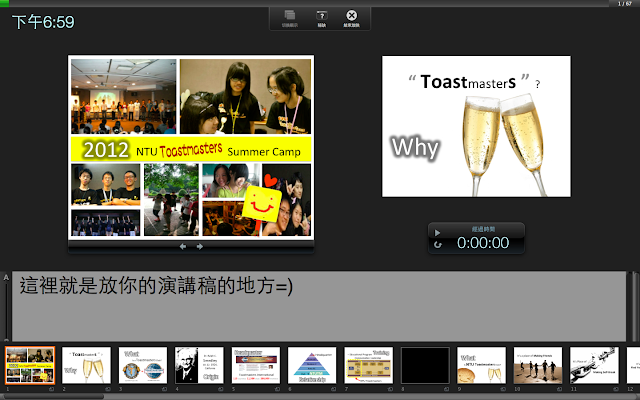Click the filmstrip horizontal scrollbar handle
The width and height of the screenshot is (640, 400).
52,396
